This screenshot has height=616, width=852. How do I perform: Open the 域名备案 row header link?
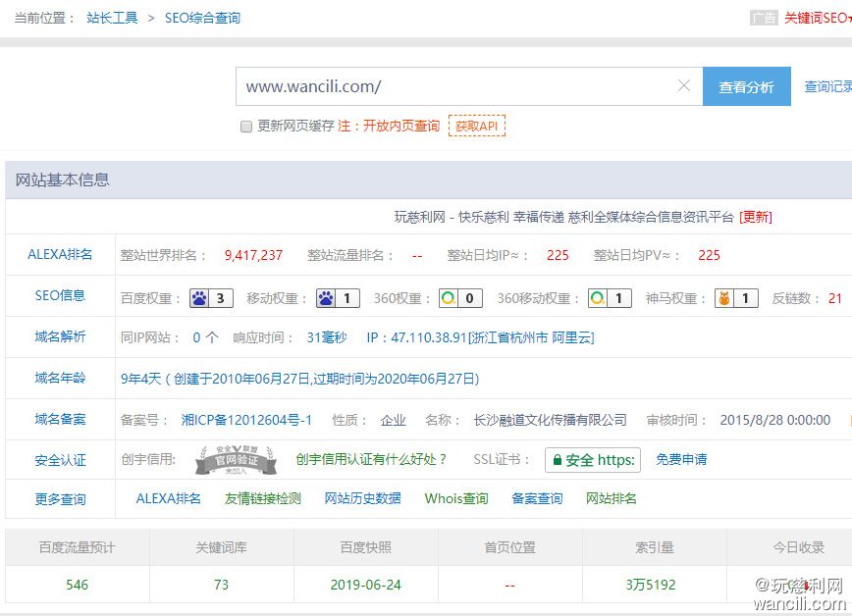click(x=60, y=420)
